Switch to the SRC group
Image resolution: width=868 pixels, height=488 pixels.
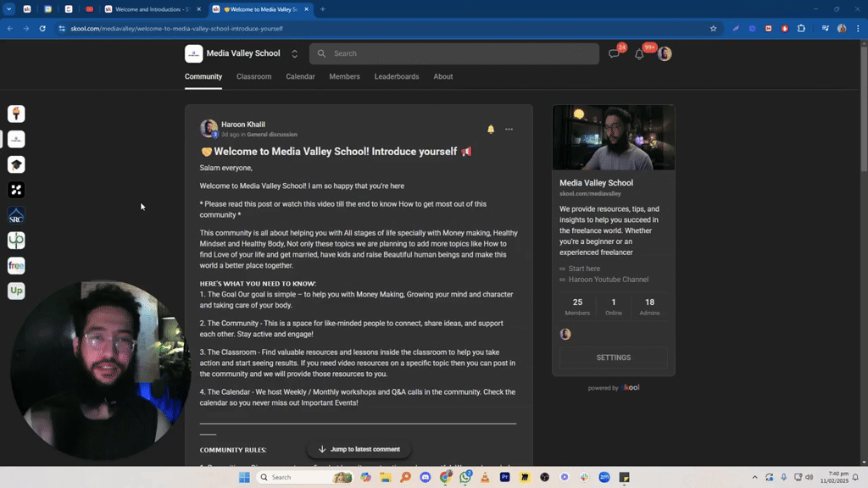16,215
